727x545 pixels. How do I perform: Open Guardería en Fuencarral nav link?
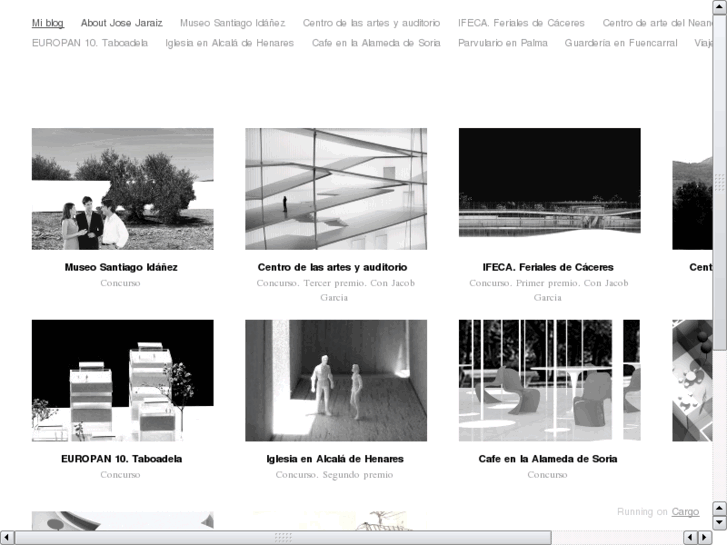621,43
